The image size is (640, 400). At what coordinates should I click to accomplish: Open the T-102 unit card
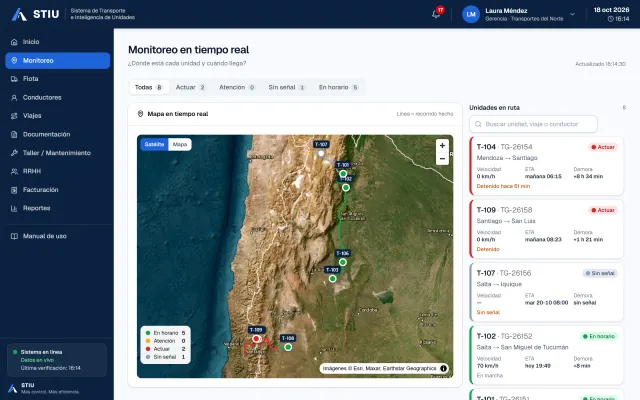(546, 355)
